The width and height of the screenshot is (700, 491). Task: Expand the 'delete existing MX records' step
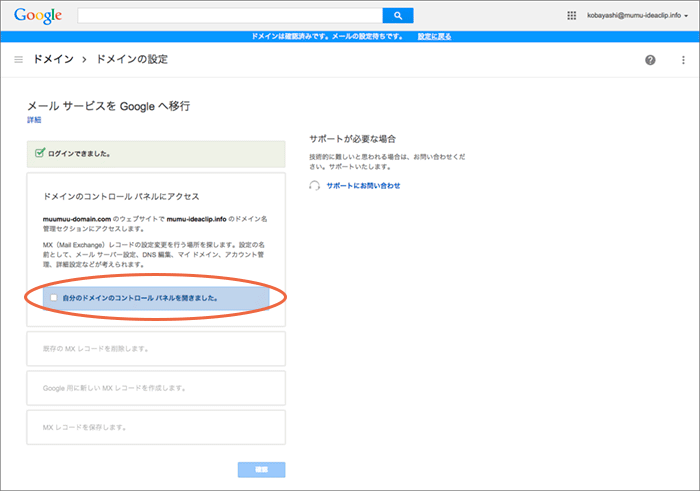tap(156, 349)
